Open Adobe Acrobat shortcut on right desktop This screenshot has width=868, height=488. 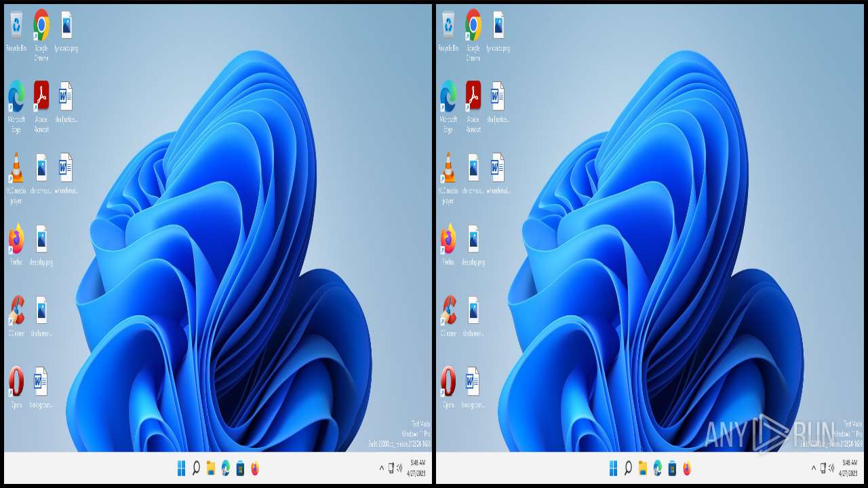473,107
